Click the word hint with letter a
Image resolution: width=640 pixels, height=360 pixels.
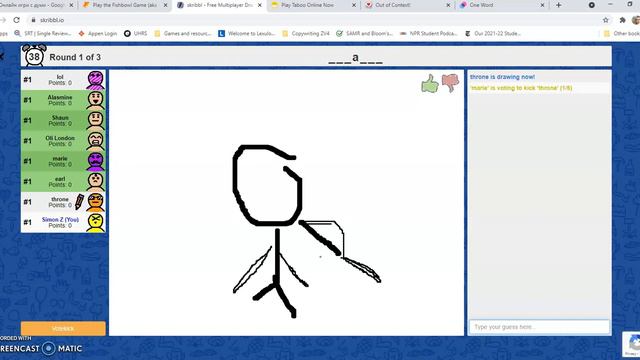point(355,58)
